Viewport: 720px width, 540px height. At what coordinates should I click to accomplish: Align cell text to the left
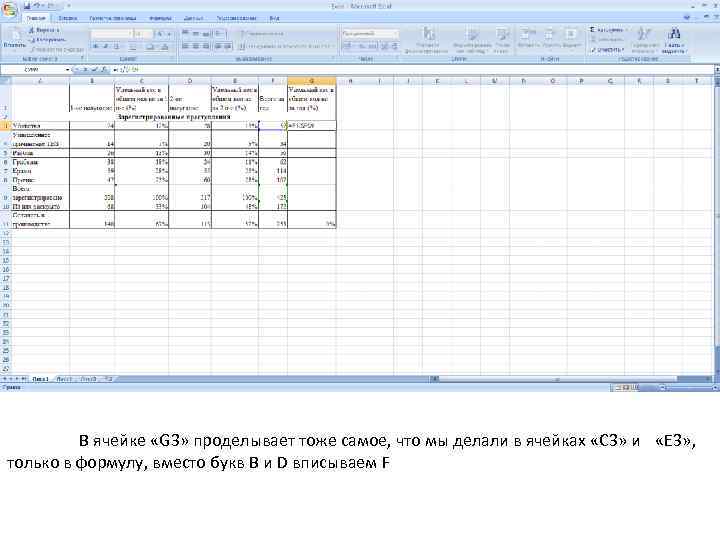pyautogui.click(x=185, y=46)
